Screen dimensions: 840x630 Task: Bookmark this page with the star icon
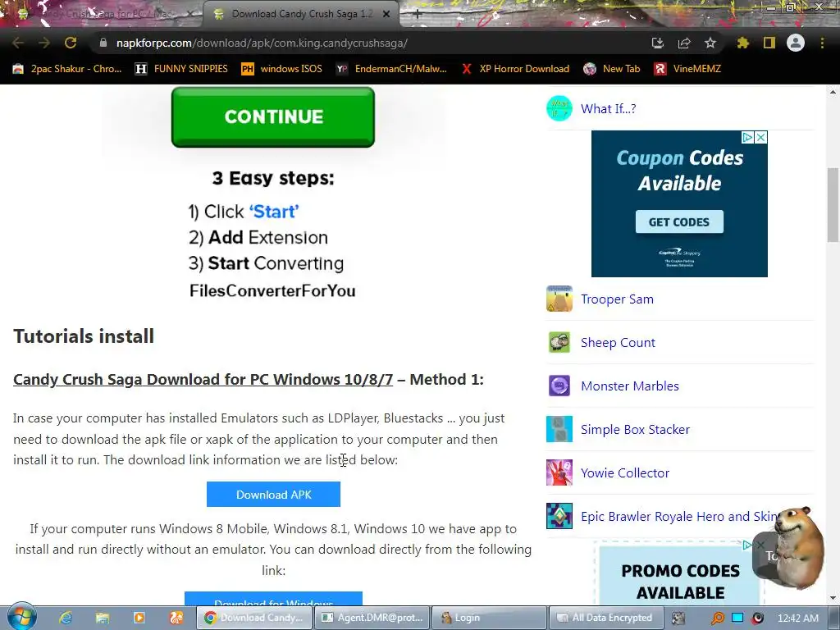[710, 43]
